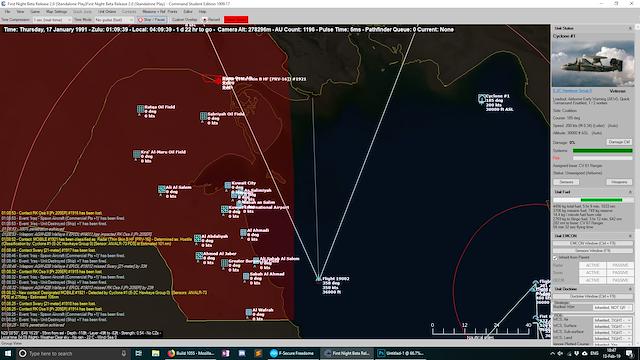Open the View menu

click(x=20, y=12)
